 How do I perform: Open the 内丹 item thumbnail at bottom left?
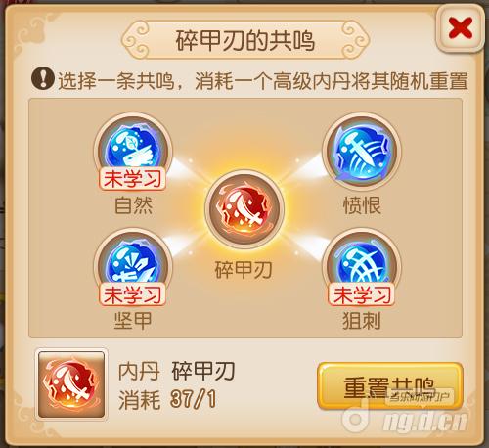[x=71, y=384]
